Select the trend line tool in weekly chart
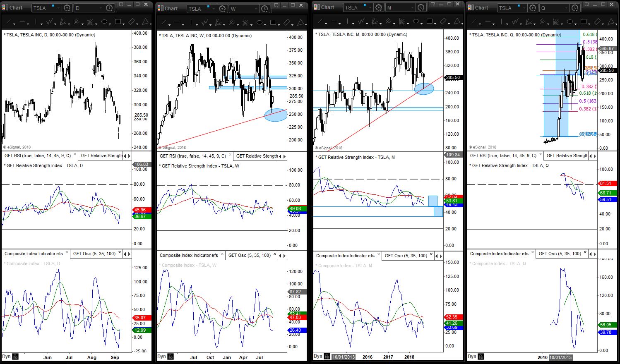This screenshot has height=364, width=620. pos(164,22)
